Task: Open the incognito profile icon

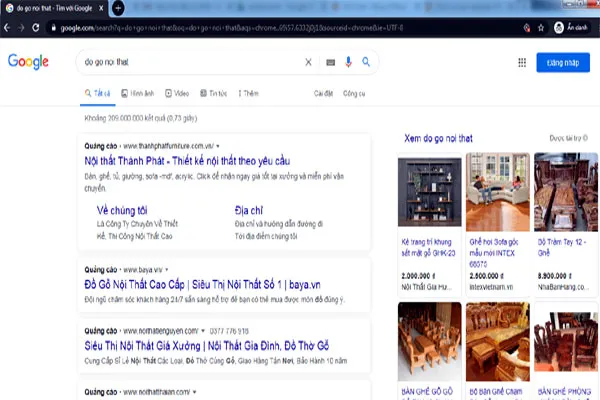Action: (559, 28)
